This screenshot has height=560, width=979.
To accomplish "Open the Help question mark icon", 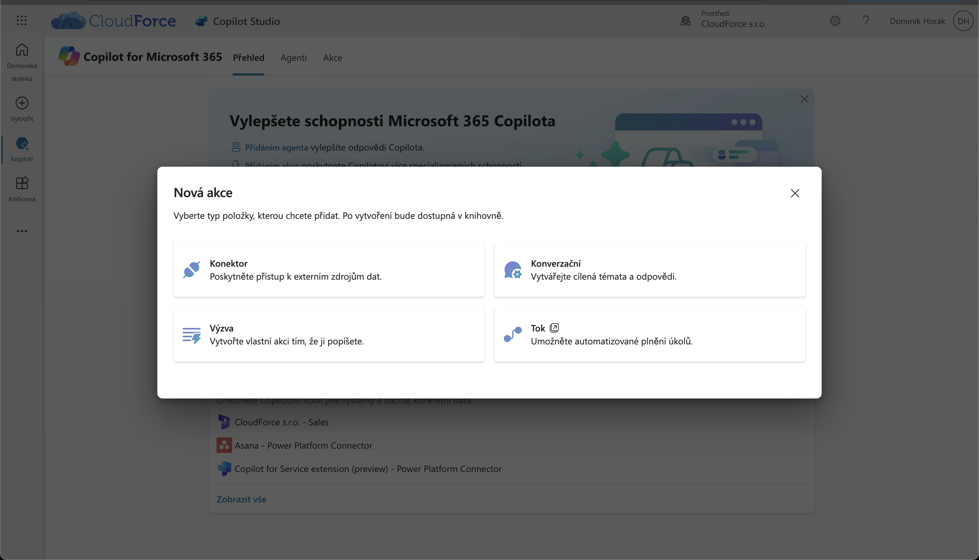I will (865, 21).
